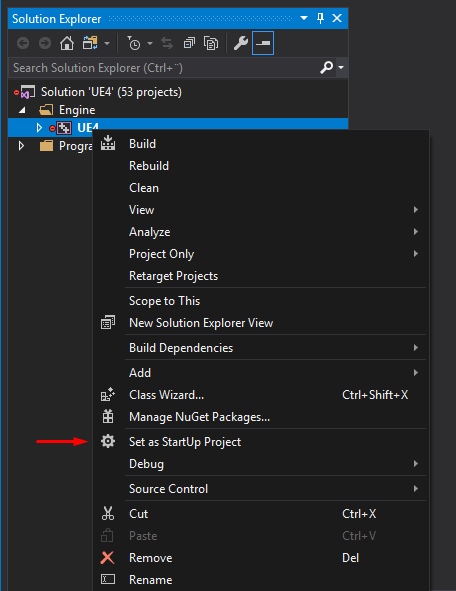456x591 pixels.
Task: Click the Home icon in Solution Explorer toolbar
Action: pyautogui.click(x=67, y=43)
